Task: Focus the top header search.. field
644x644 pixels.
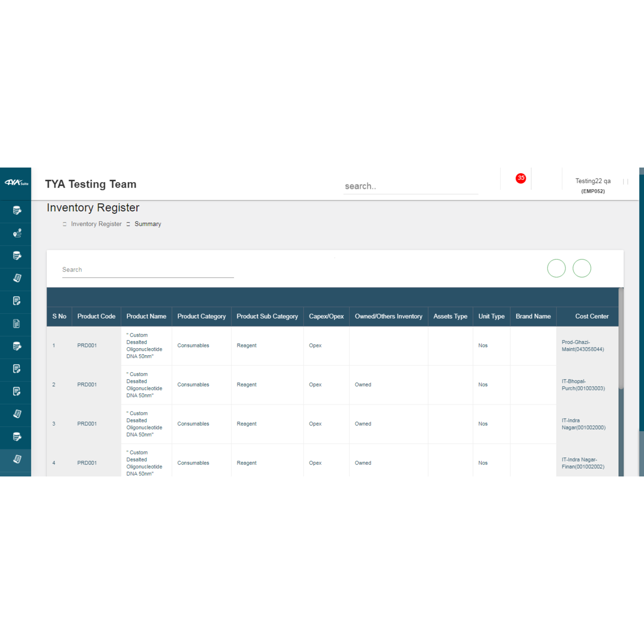Action: pos(410,186)
